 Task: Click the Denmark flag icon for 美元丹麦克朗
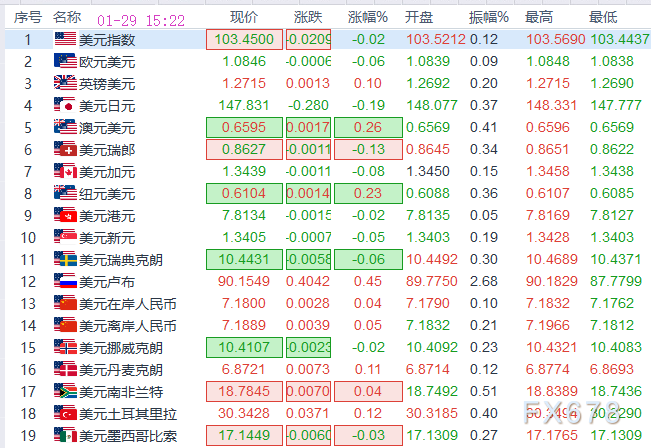[66, 369]
